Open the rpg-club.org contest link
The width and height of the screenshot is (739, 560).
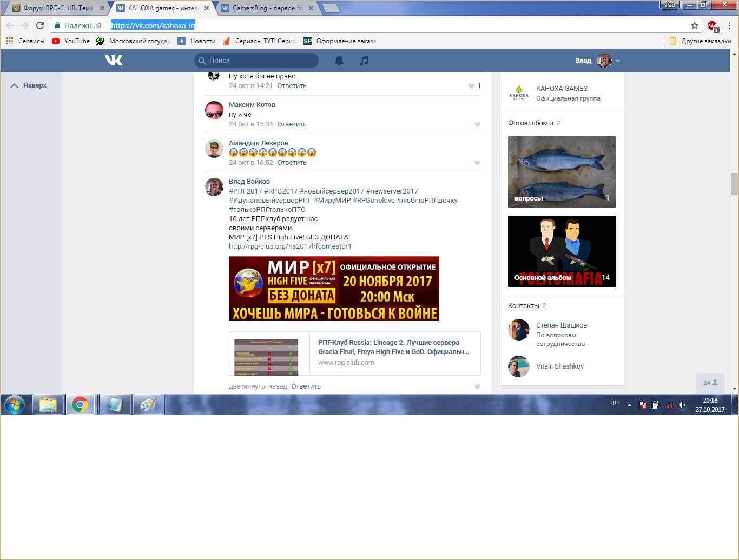290,246
